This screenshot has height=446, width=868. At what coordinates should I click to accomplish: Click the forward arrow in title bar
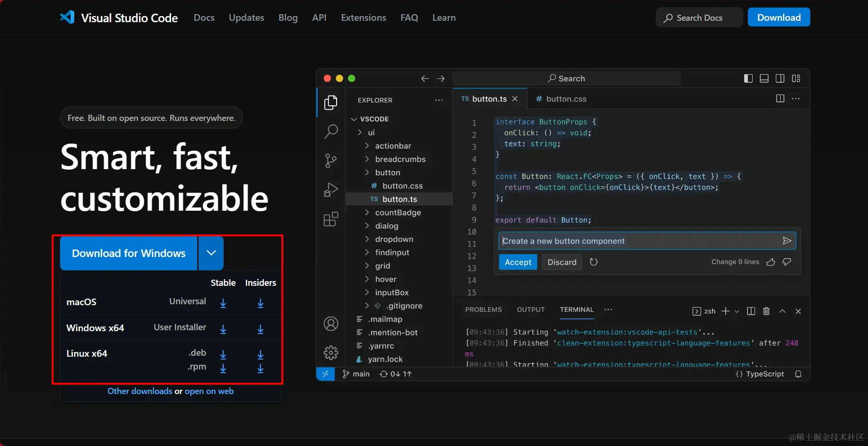click(441, 78)
